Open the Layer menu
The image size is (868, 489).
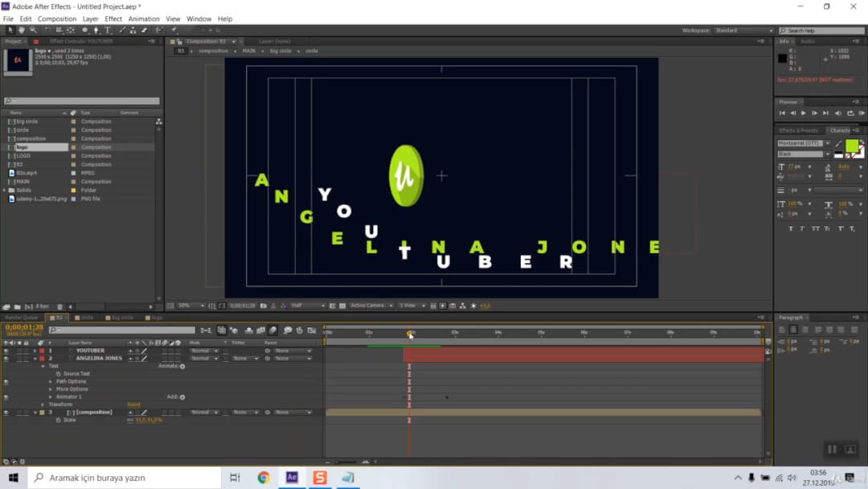pyautogui.click(x=90, y=18)
